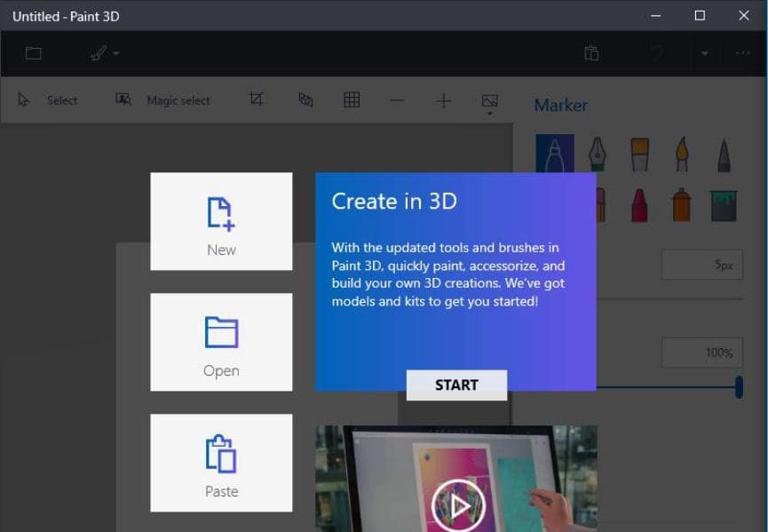
Task: Select the Calligraphy pen tool
Action: tap(597, 151)
